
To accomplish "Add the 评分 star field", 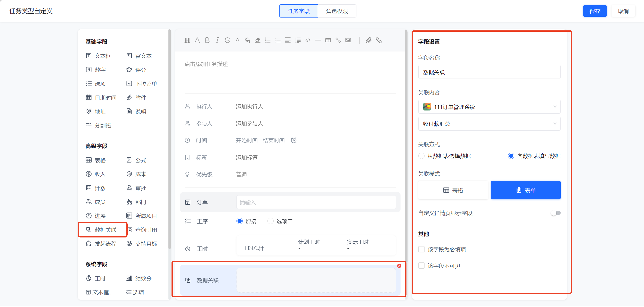I will point(136,70).
